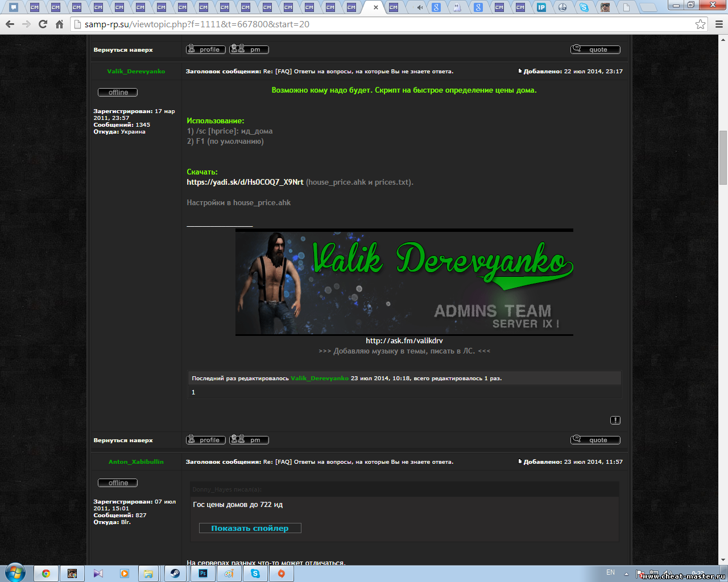Launch Photoshop from the taskbar
Screen dimensions: 728x582
pos(203,573)
